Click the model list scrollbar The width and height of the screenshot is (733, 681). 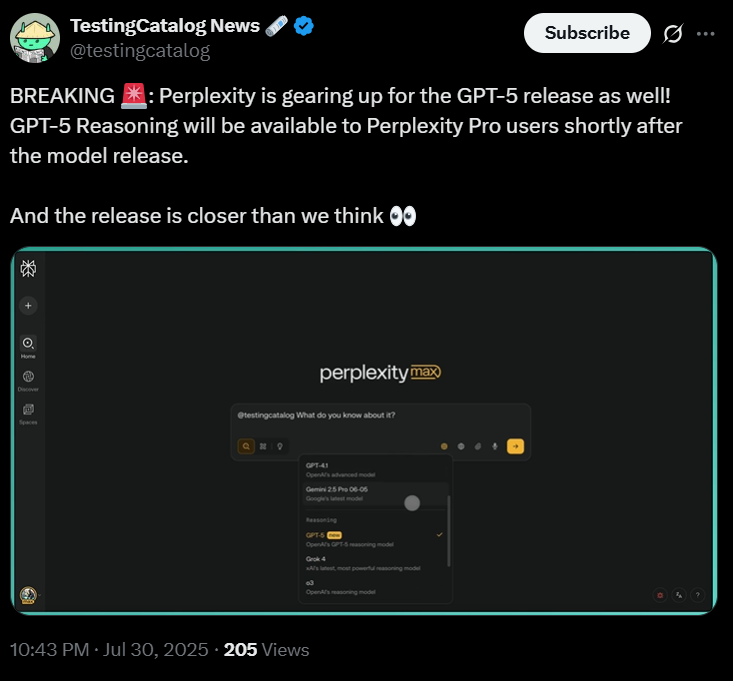[449, 530]
